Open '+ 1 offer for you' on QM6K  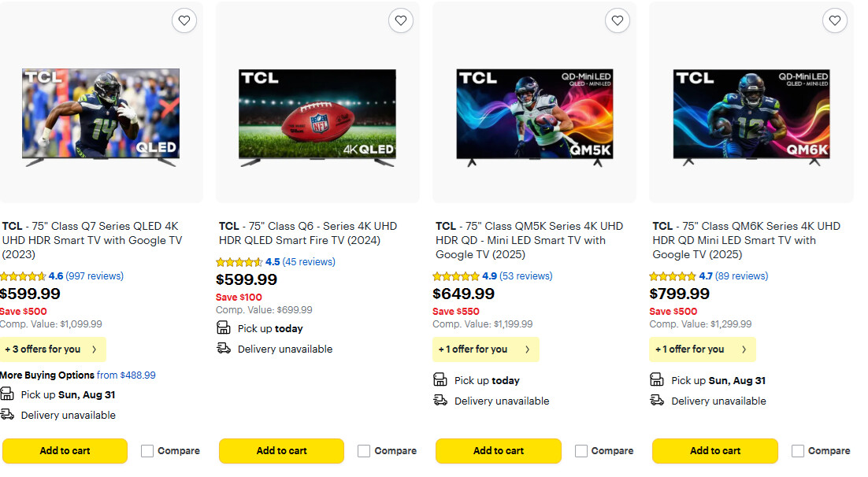click(702, 349)
